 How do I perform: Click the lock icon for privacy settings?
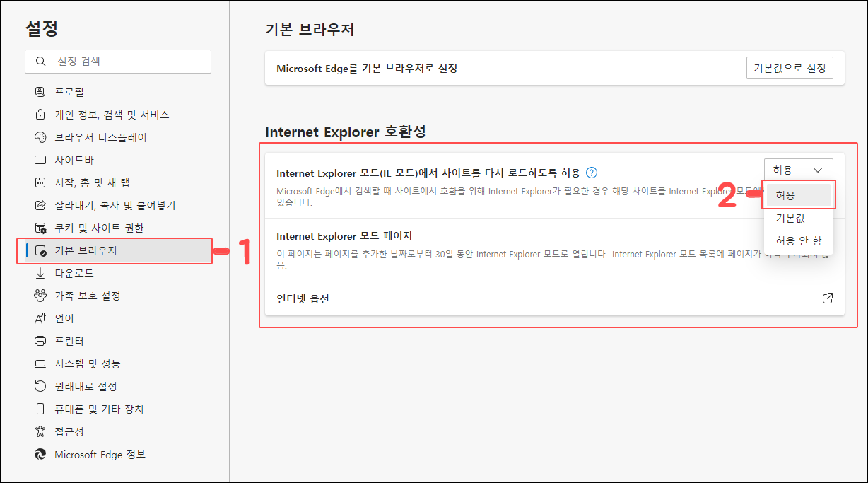point(40,115)
